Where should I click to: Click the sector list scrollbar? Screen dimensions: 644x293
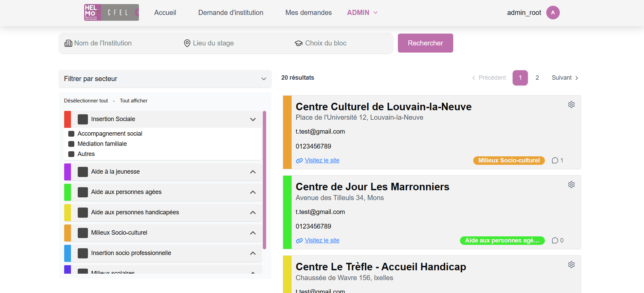264,180
